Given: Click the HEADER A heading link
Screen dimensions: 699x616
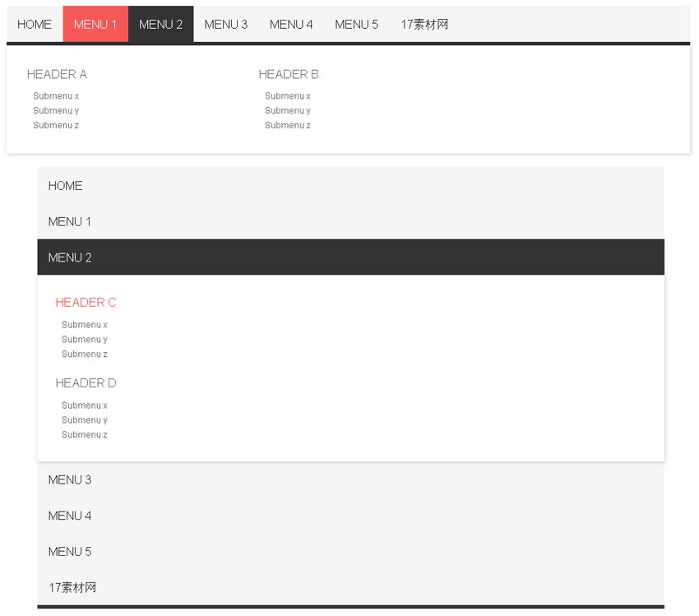Looking at the screenshot, I should [x=57, y=75].
